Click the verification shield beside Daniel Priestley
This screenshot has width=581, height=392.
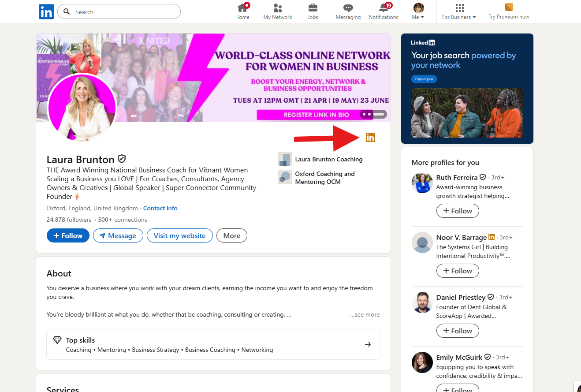click(491, 297)
